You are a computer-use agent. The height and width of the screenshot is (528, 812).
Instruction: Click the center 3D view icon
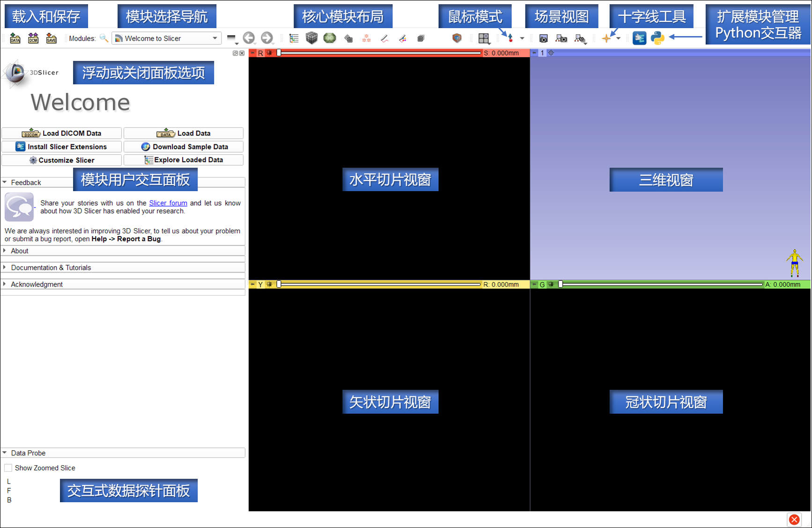[x=551, y=53]
